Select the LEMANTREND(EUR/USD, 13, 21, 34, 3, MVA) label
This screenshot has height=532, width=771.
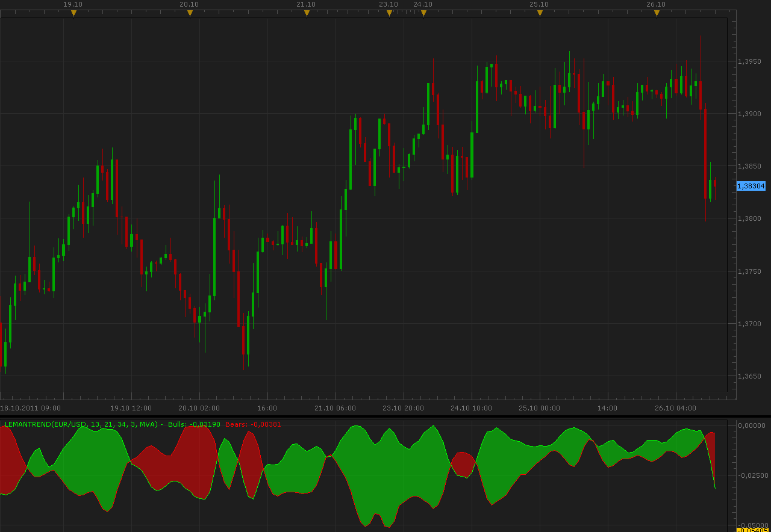tap(81, 424)
